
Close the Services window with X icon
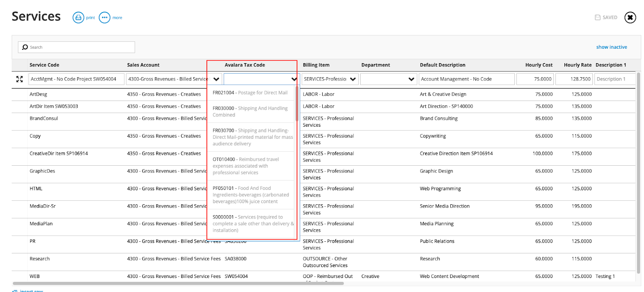click(630, 18)
